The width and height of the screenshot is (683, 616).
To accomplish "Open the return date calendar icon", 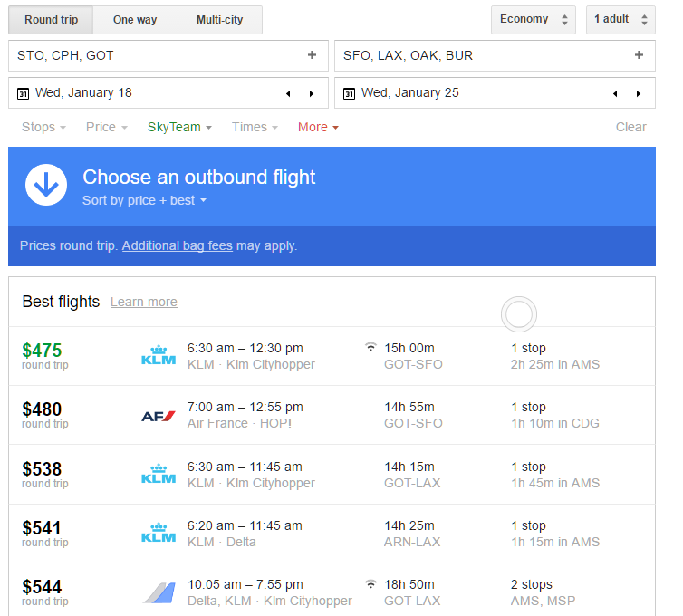I will (349, 93).
